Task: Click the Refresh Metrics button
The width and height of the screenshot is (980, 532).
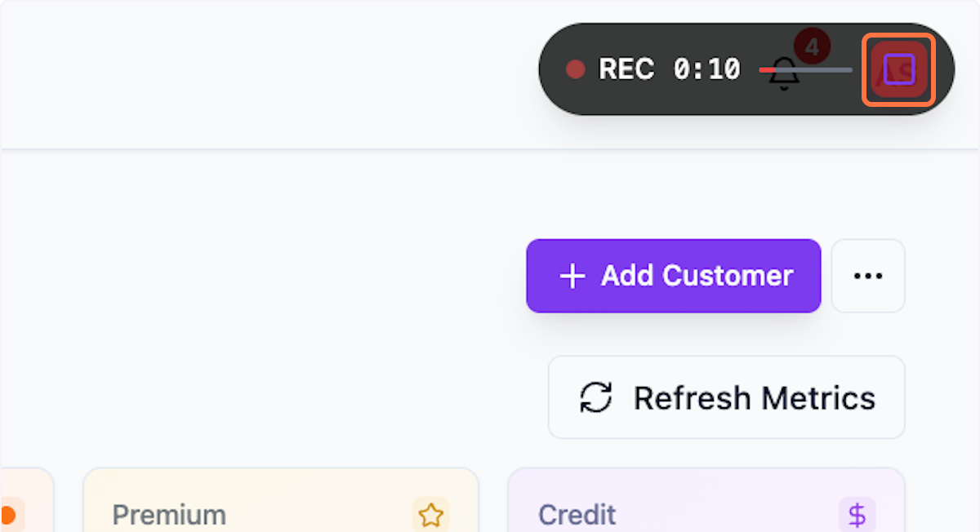Action: pyautogui.click(x=725, y=397)
